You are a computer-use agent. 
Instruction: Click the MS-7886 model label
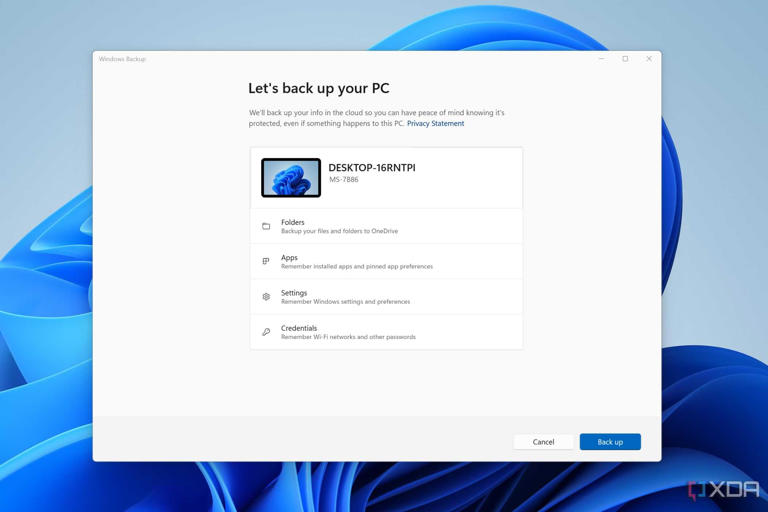(x=344, y=180)
